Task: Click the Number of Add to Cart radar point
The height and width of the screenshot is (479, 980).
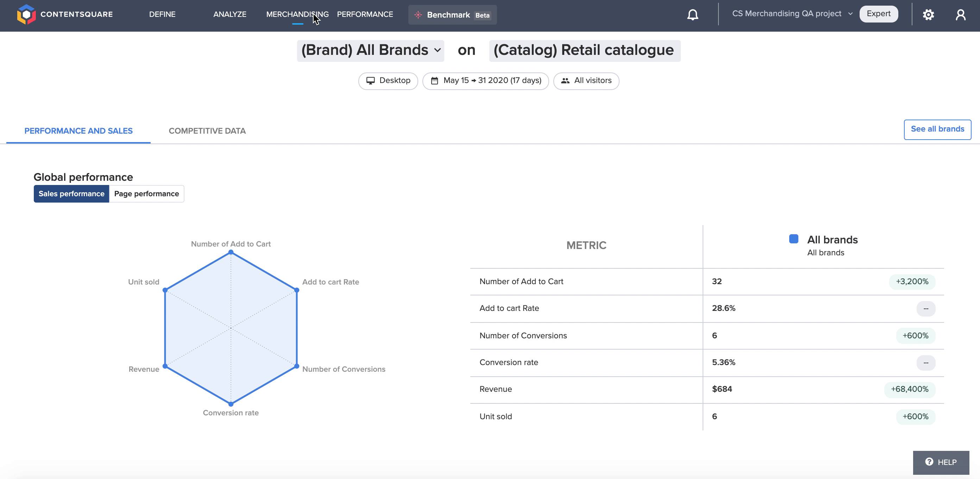Action: coord(231,252)
